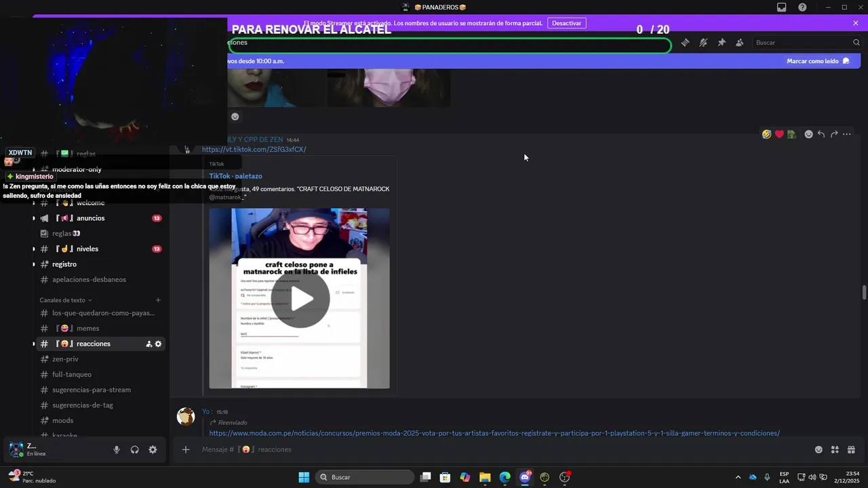Screen dimensions: 868x488
Task: Open the vt.tiktok.com link
Action: [x=254, y=149]
